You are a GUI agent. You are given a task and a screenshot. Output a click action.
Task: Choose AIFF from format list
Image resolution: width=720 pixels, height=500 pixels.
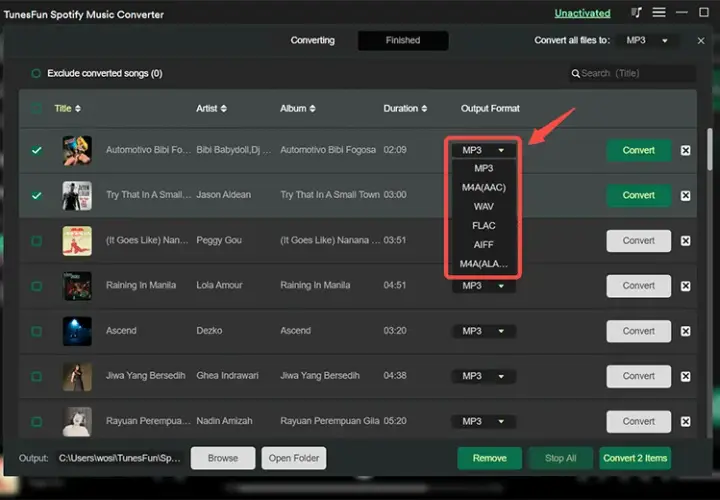[x=484, y=245]
